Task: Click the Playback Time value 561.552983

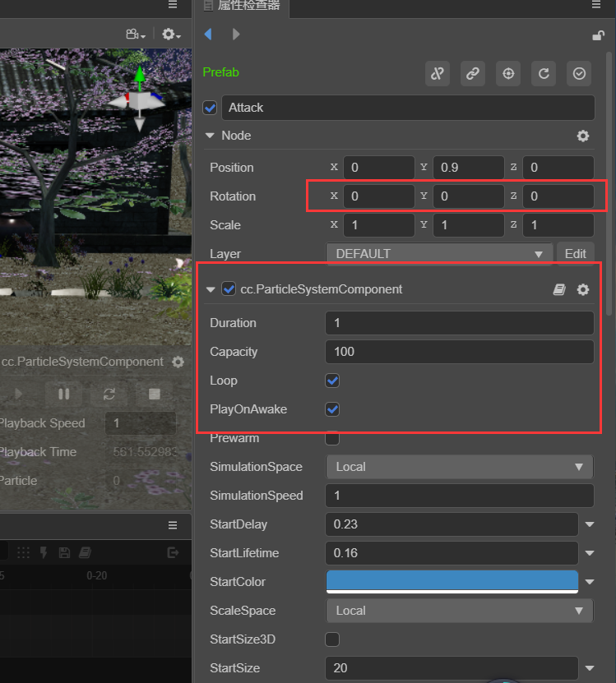Action: 146,452
